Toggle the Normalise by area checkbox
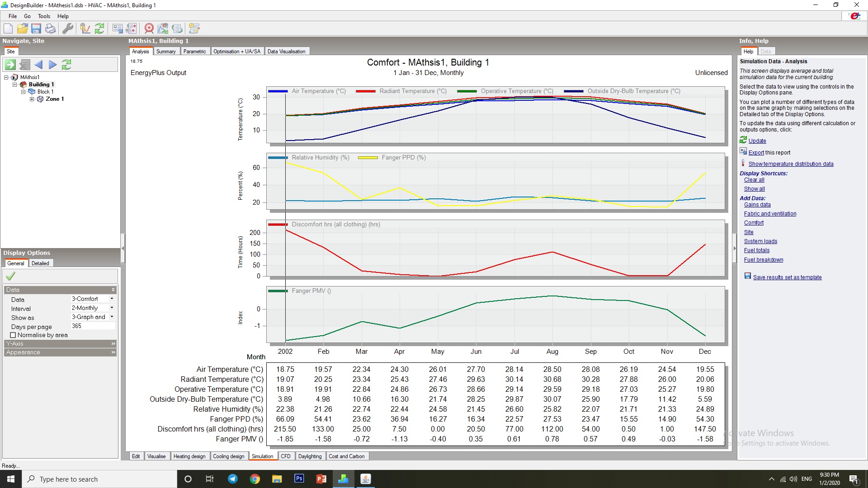Screen dimensions: 868x488 tap(13, 335)
